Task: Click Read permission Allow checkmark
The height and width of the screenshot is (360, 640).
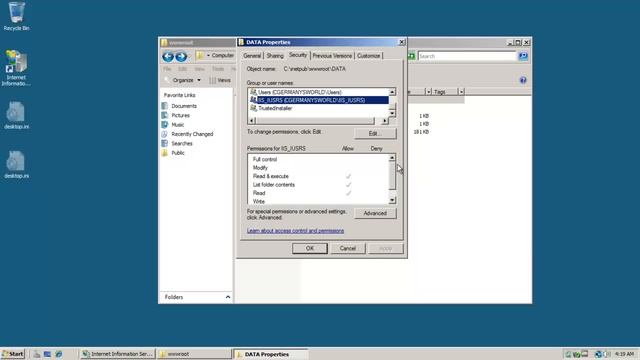Action: (x=348, y=193)
